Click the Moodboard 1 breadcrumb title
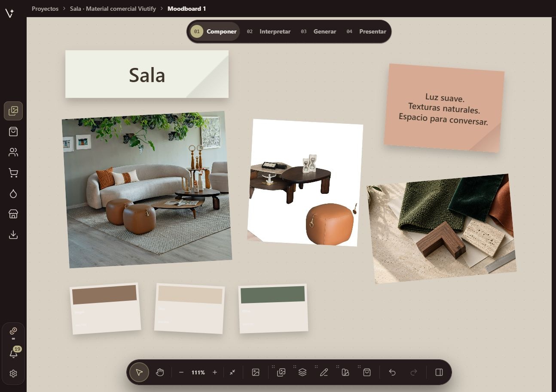Viewport: 556px width, 392px height. pyautogui.click(x=186, y=9)
